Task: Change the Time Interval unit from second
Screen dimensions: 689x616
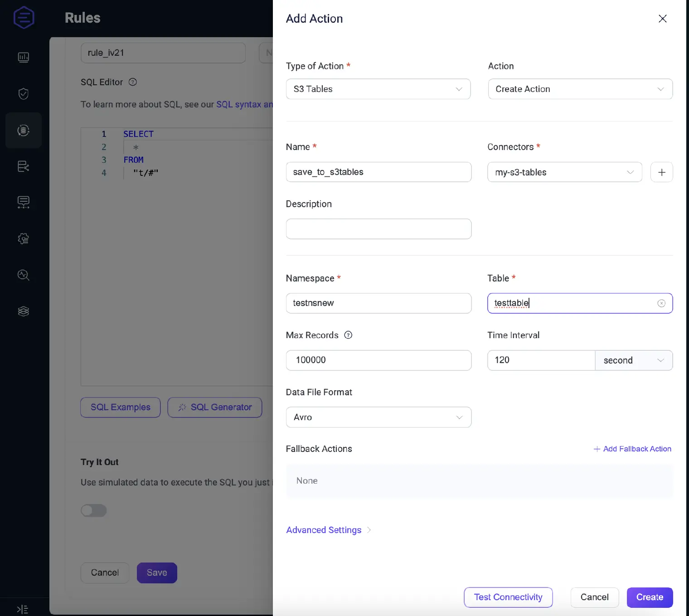Action: 633,360
